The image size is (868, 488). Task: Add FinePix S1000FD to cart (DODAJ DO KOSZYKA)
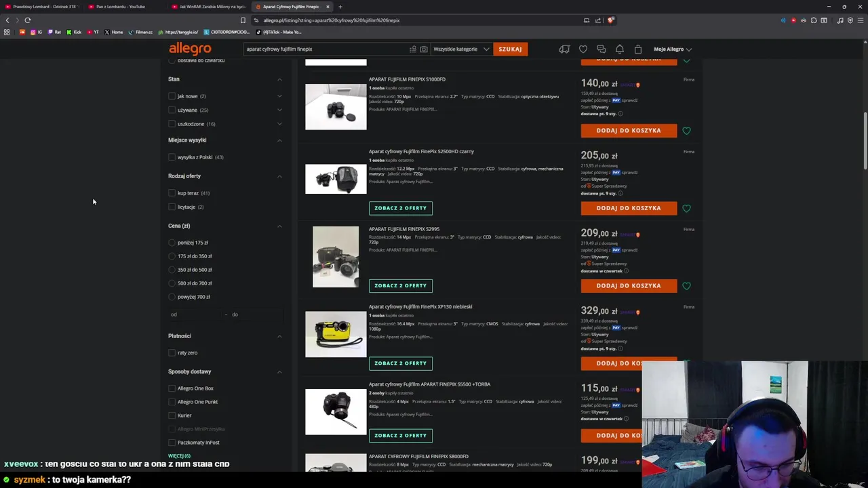pyautogui.click(x=629, y=131)
